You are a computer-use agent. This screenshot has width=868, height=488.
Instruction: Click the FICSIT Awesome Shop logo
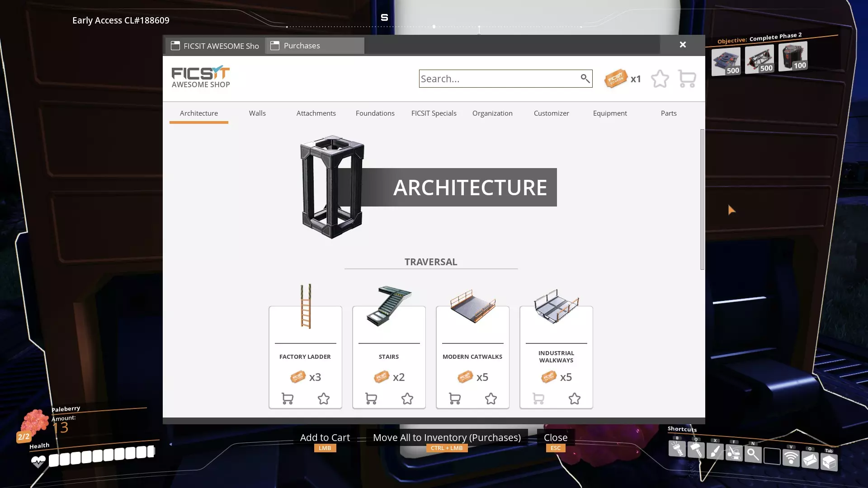tap(201, 77)
